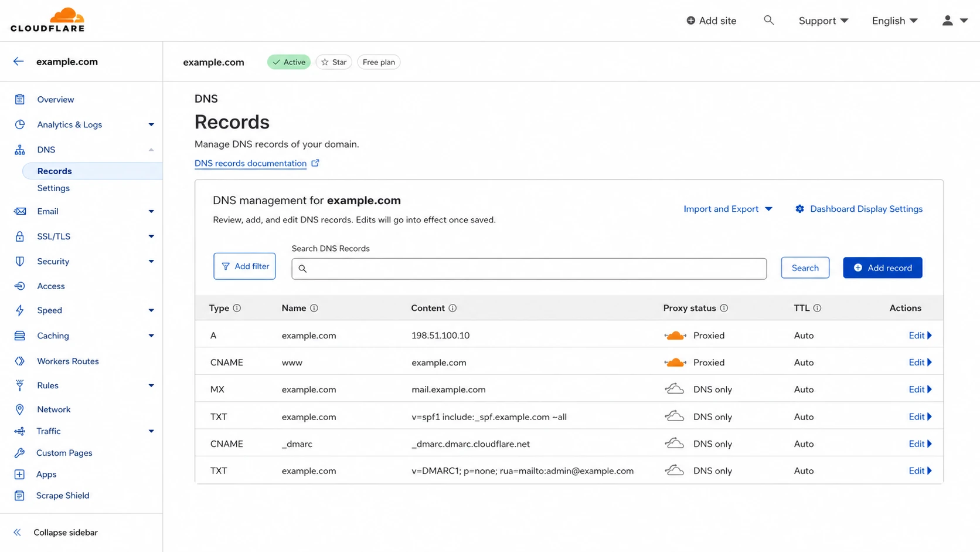Go to the Overview page

(x=56, y=100)
